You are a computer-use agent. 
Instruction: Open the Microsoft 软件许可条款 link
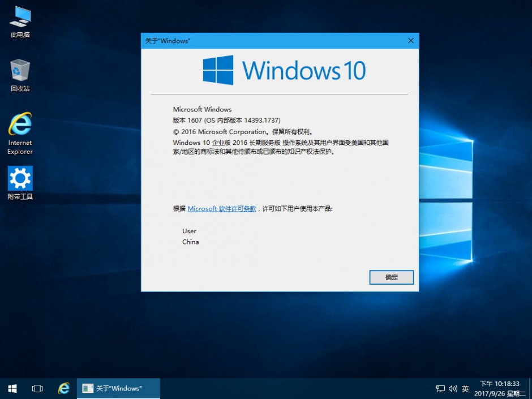[222, 209]
